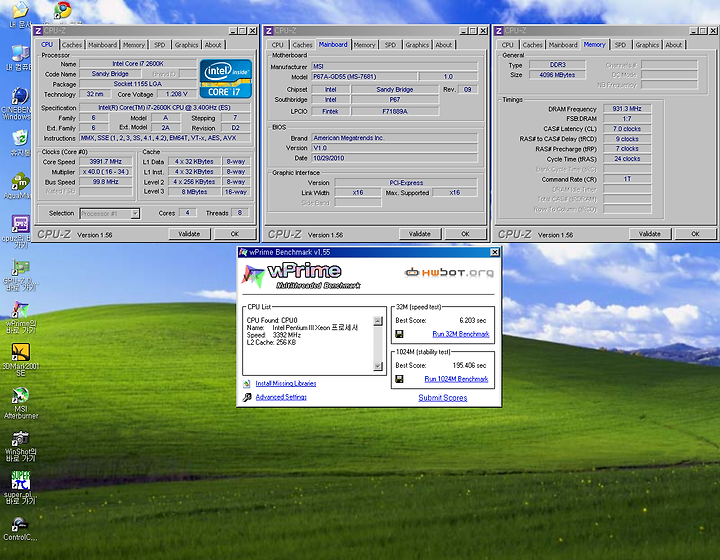The height and width of the screenshot is (560, 720).
Task: Open Advanced Settings link
Action: pyautogui.click(x=281, y=398)
